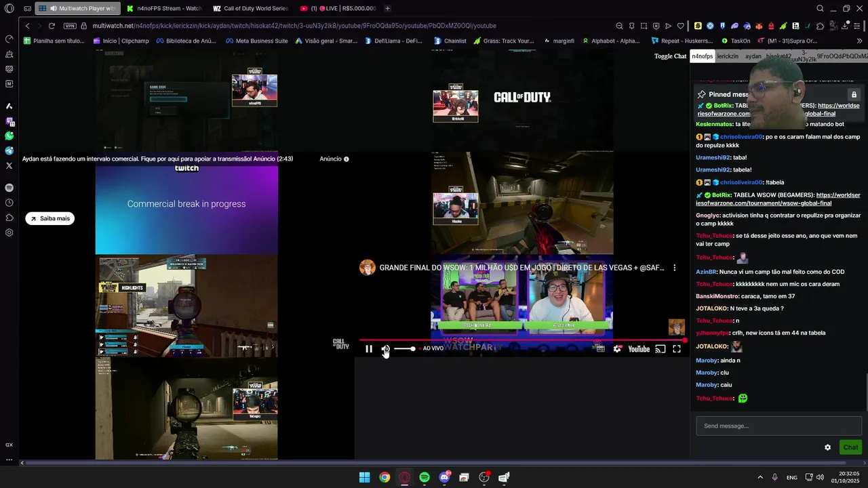Open Discord from the taskbar
The image size is (868, 488).
(x=444, y=477)
